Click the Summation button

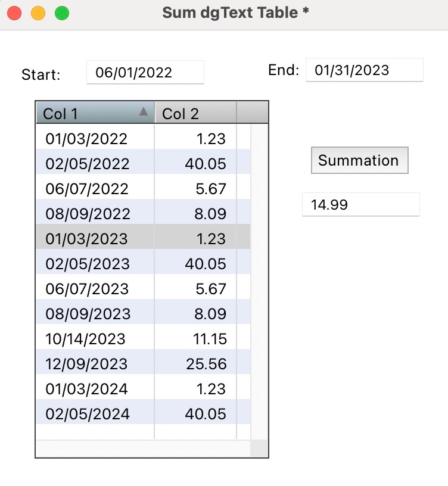click(359, 160)
